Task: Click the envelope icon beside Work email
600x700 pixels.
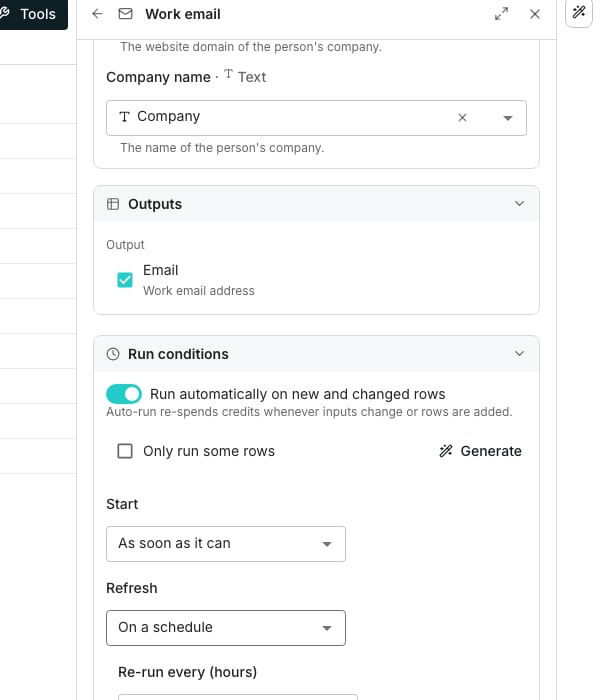Action: point(125,14)
